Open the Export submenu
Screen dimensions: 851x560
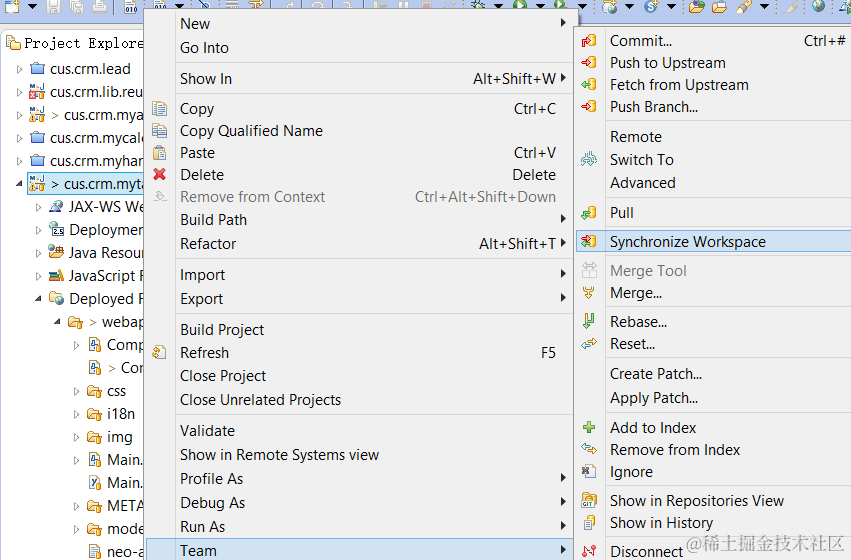[374, 298]
